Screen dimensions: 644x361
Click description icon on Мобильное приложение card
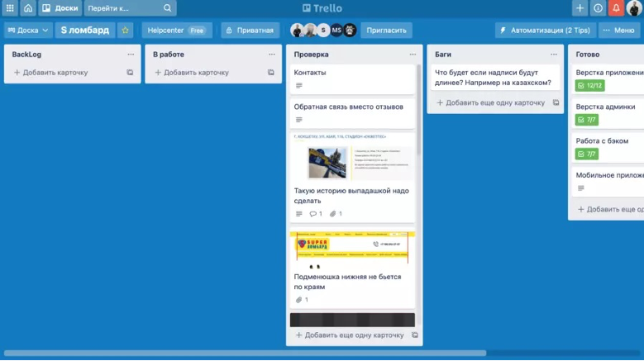click(x=580, y=188)
